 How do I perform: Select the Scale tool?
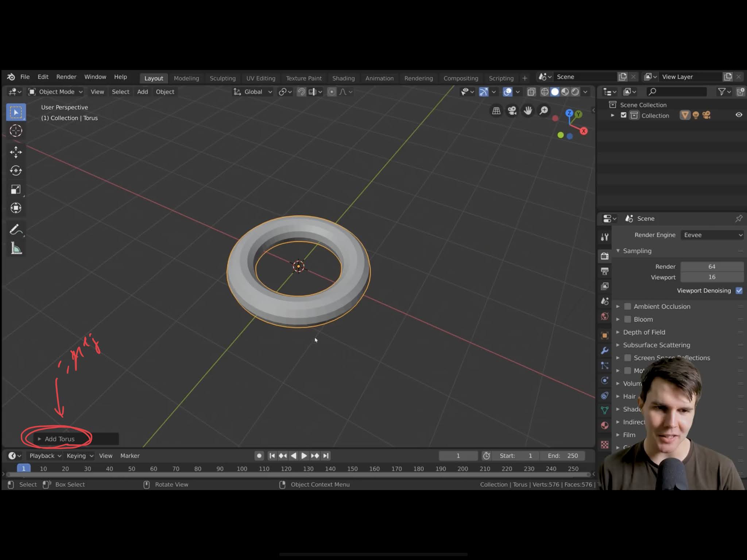click(16, 189)
